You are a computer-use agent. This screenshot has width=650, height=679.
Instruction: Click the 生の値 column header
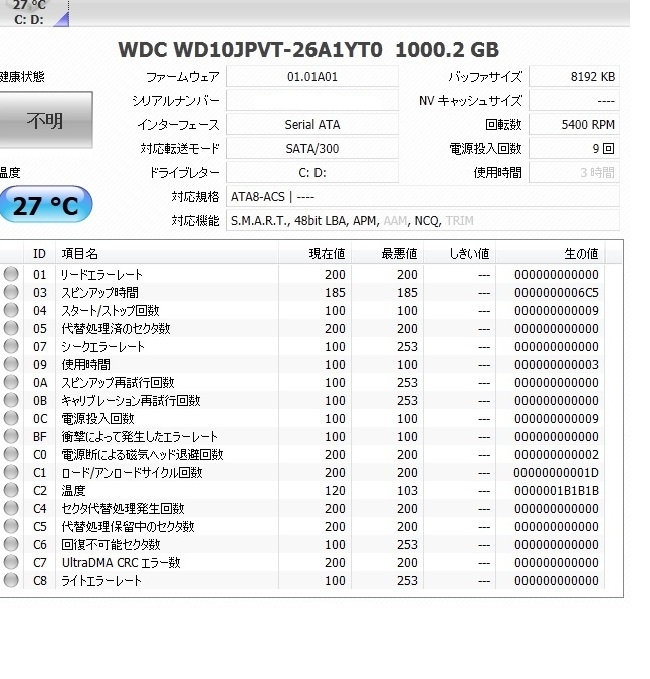tap(550, 253)
